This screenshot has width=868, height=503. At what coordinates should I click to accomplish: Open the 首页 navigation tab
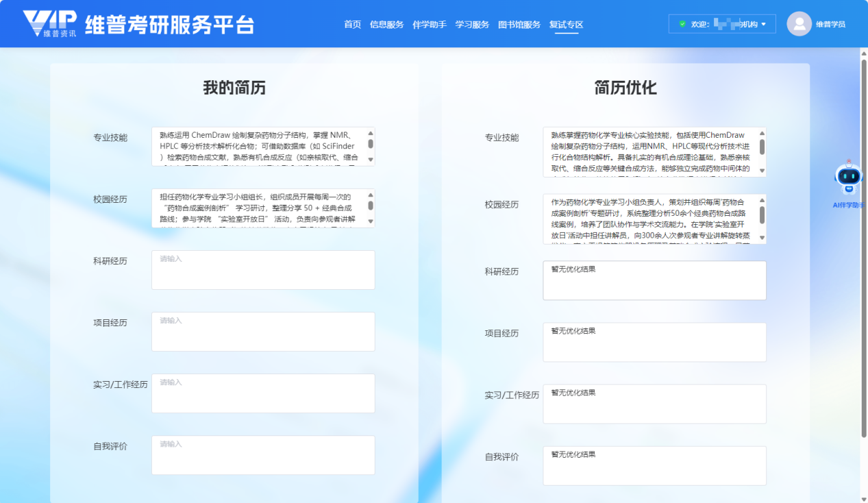[352, 25]
